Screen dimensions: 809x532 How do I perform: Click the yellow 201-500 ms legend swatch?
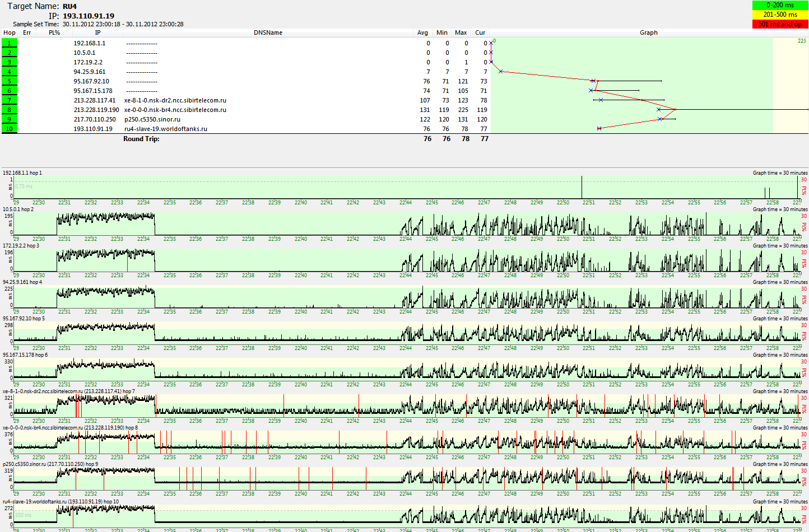click(x=780, y=15)
